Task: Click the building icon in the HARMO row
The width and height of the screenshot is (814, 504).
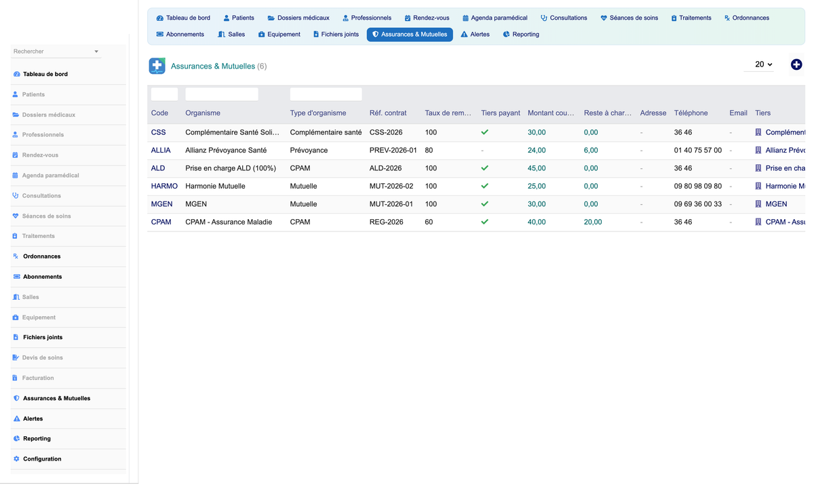Action: coord(758,186)
